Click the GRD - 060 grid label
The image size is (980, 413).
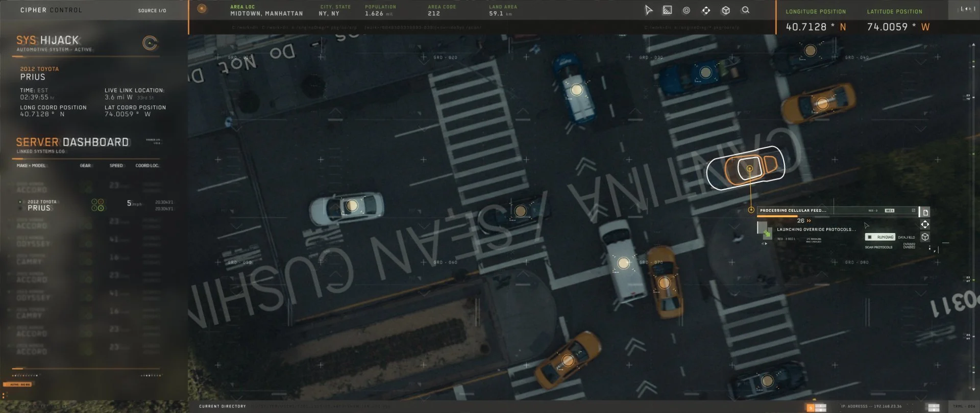pyautogui.click(x=445, y=263)
